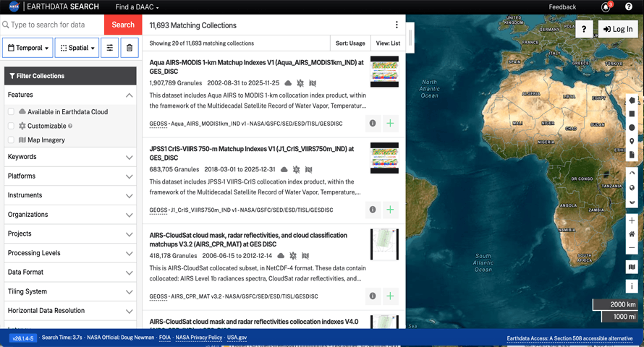Open the USA.gov footer link

[237, 338]
